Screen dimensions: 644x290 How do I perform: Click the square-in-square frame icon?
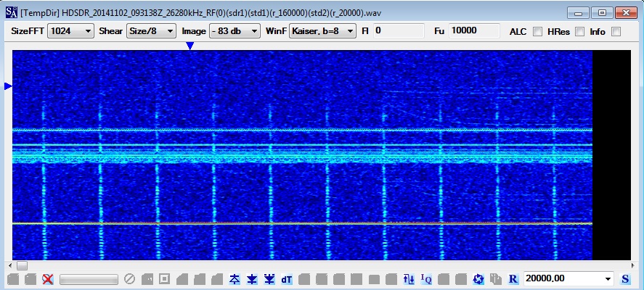coord(164,279)
